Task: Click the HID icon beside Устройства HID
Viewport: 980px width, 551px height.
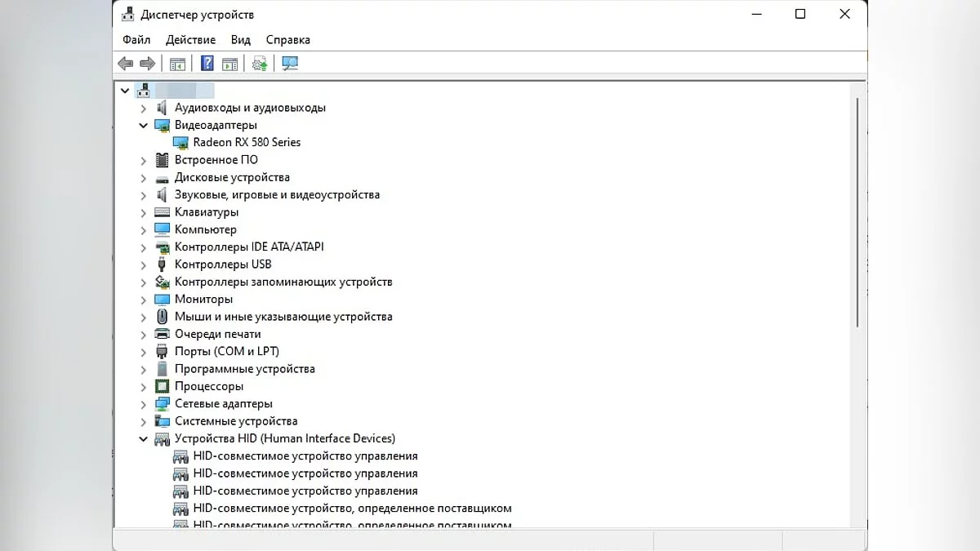Action: pyautogui.click(x=162, y=438)
